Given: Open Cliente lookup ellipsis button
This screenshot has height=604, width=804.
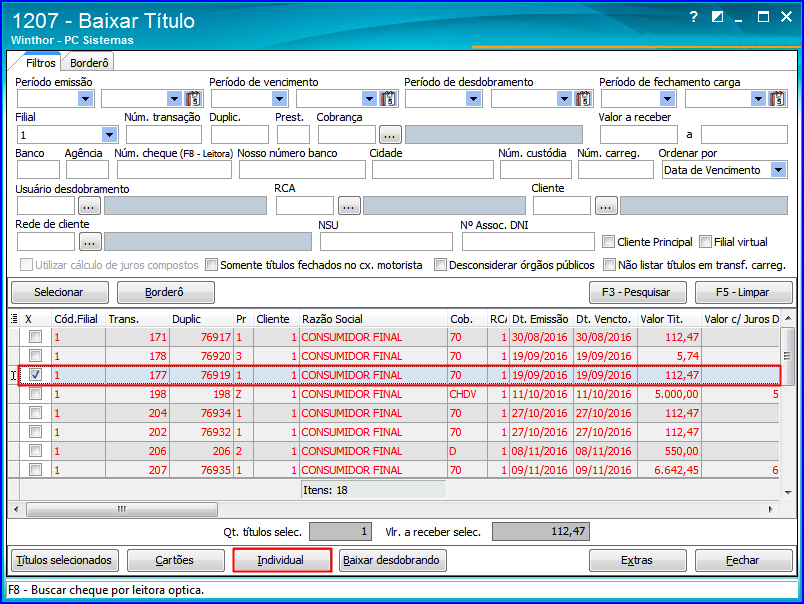Looking at the screenshot, I should 606,206.
